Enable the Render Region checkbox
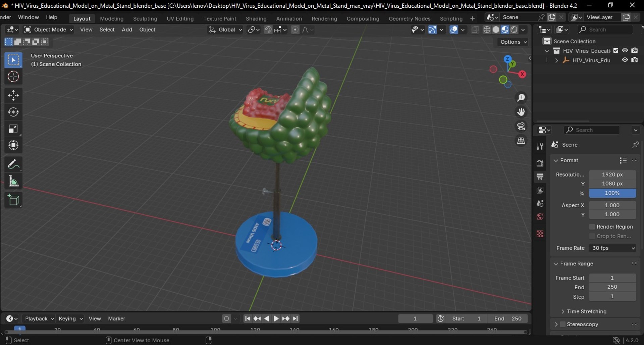644x345 pixels. tap(592, 227)
